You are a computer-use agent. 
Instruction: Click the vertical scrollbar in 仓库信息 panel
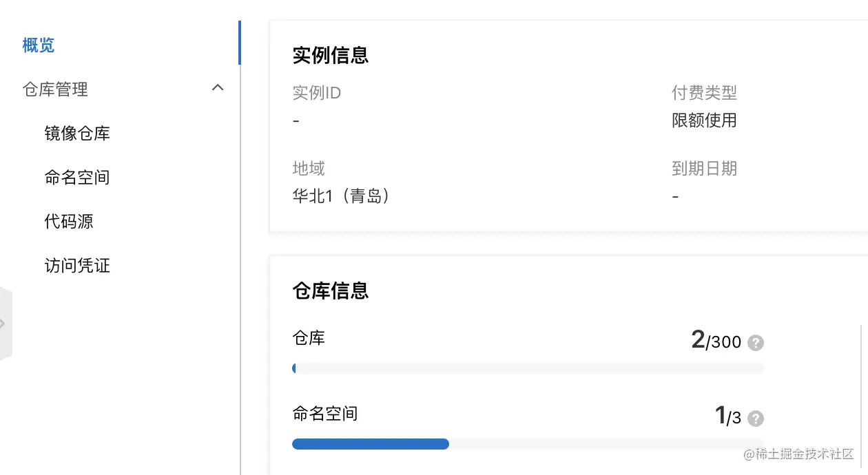[x=860, y=392]
